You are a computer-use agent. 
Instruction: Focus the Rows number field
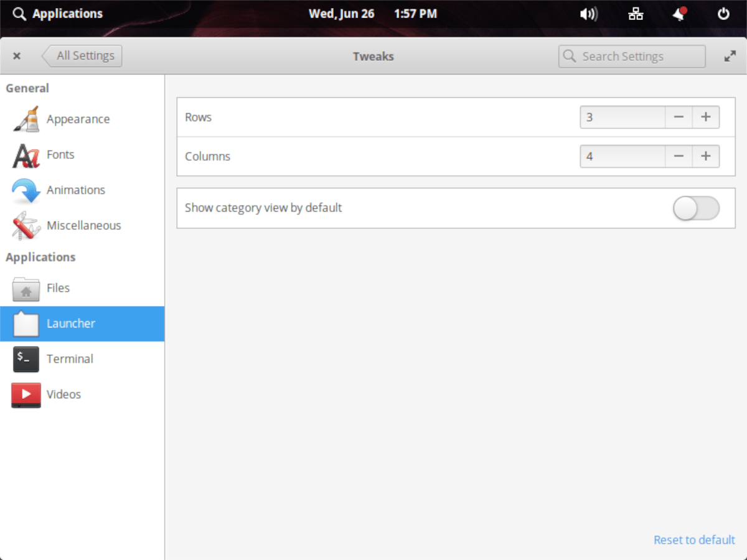622,117
